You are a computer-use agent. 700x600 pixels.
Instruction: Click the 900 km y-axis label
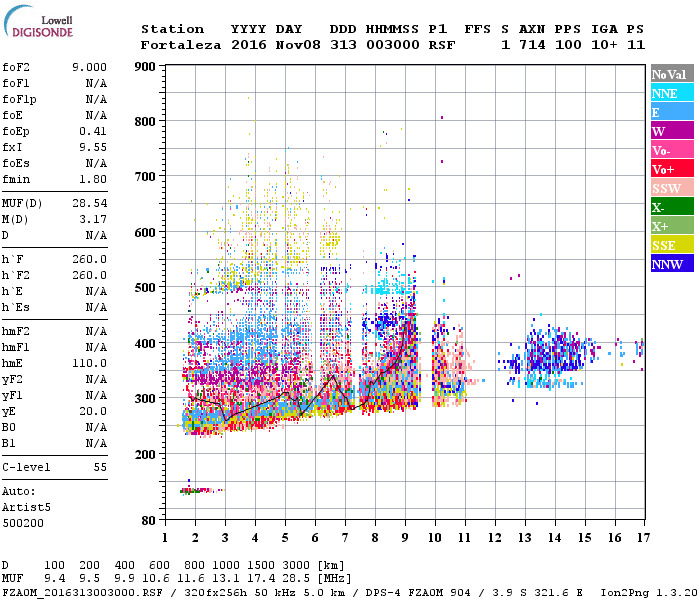point(145,67)
